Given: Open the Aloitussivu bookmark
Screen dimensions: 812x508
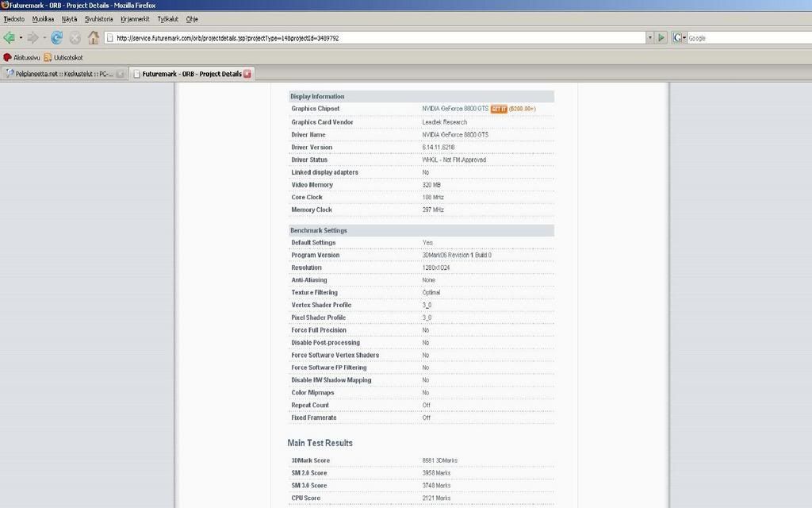Looking at the screenshot, I should 21,57.
